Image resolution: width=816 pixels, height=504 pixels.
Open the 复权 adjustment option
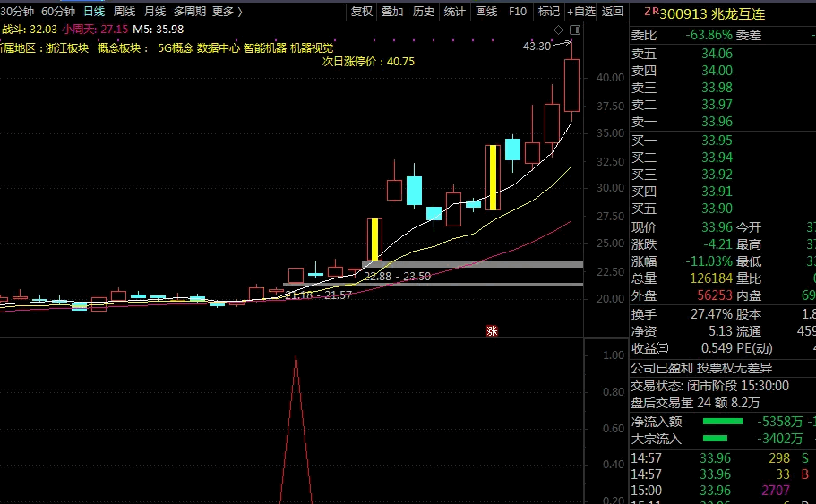(362, 11)
